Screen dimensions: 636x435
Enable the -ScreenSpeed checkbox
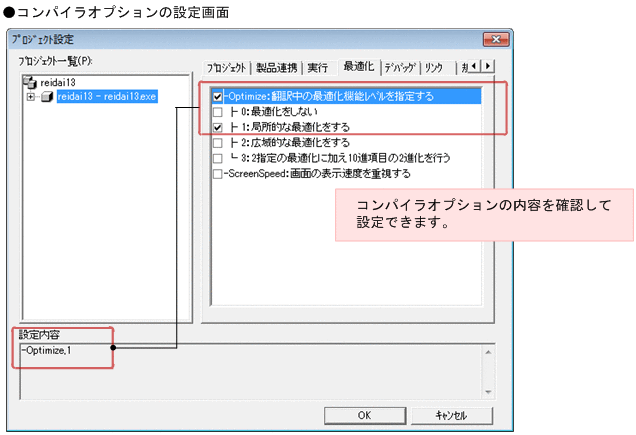click(217, 174)
